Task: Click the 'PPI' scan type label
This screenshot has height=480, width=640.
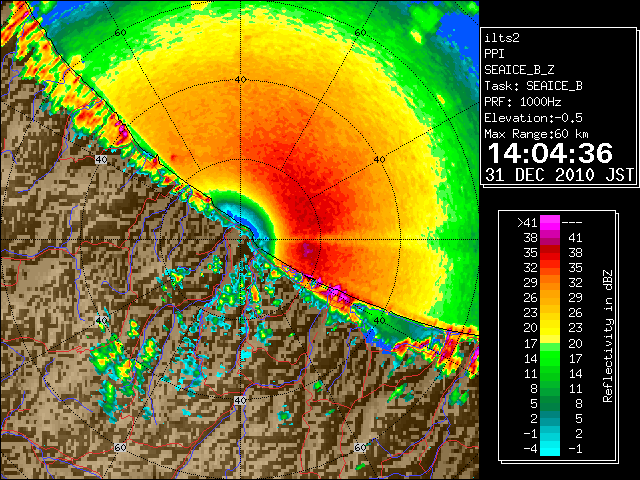Action: [x=494, y=54]
